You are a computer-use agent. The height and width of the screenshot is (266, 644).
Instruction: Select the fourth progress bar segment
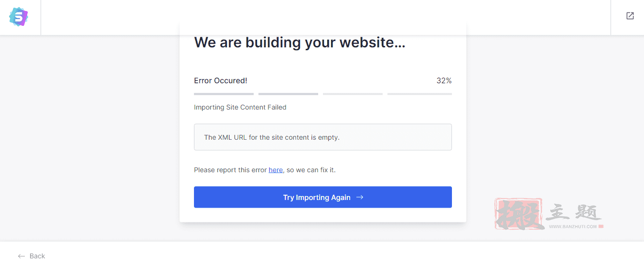point(419,94)
